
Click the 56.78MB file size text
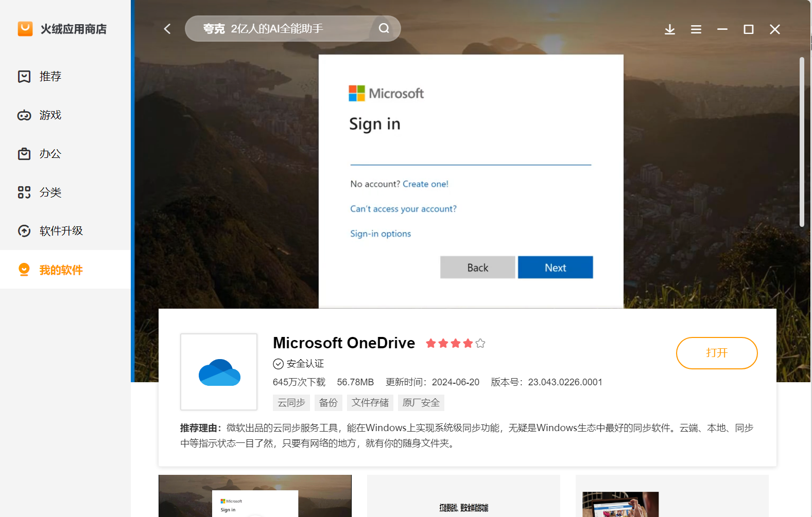click(x=355, y=382)
